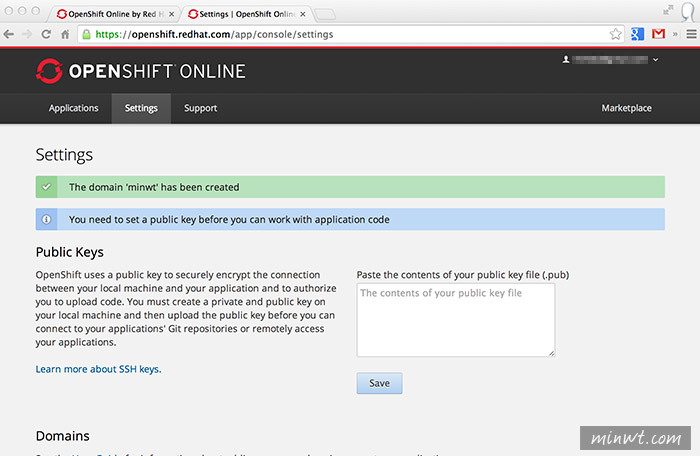Viewport: 700px width, 456px height.
Task: Click the green SSL padlock icon
Action: (87, 34)
